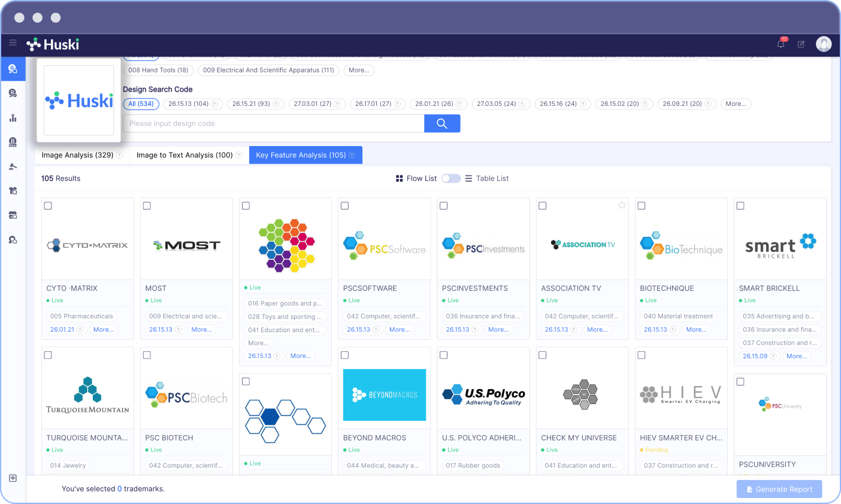Expand More next to 009 Electrical class filter
Image resolution: width=841 pixels, height=504 pixels.
[x=359, y=70]
